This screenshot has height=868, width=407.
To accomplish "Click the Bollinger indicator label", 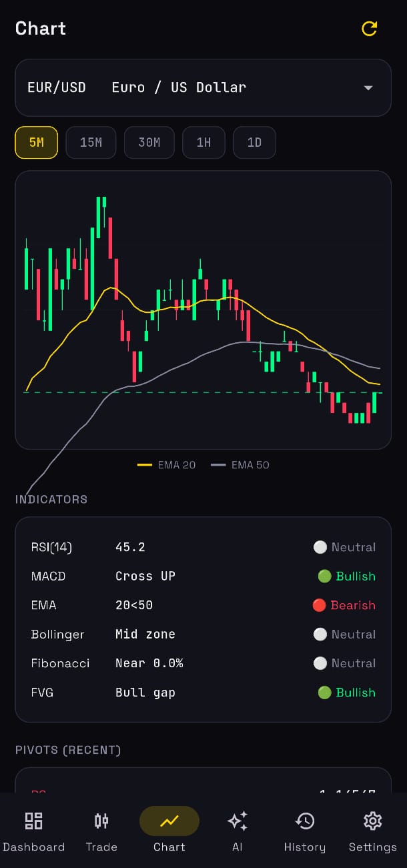I will tap(57, 634).
